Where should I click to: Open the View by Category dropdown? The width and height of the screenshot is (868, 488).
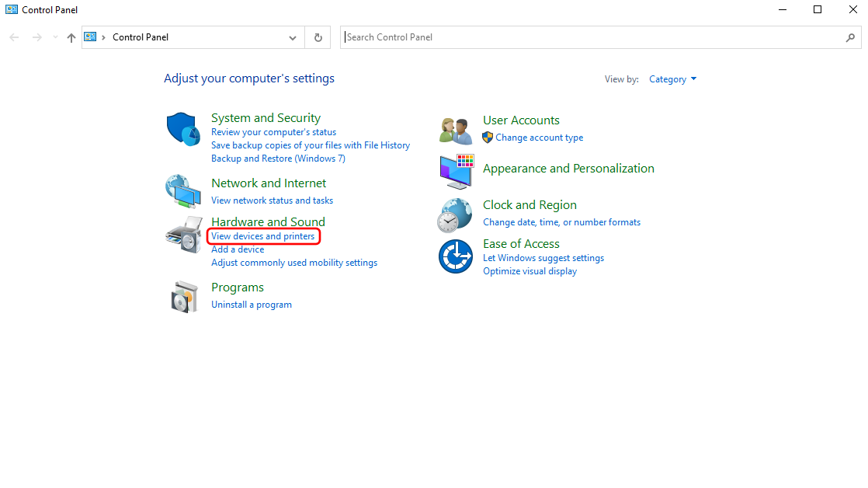[x=672, y=79]
